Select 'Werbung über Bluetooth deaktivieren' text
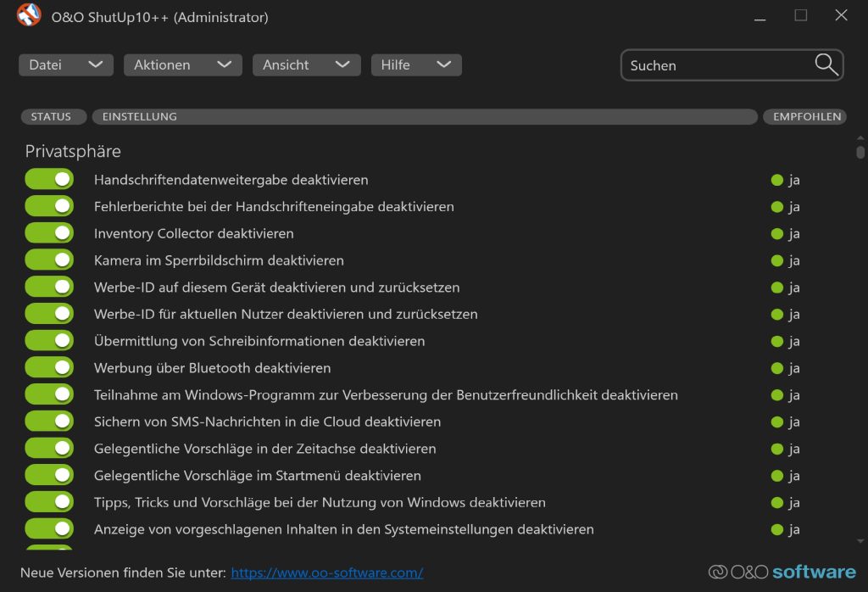The width and height of the screenshot is (868, 592). point(213,368)
